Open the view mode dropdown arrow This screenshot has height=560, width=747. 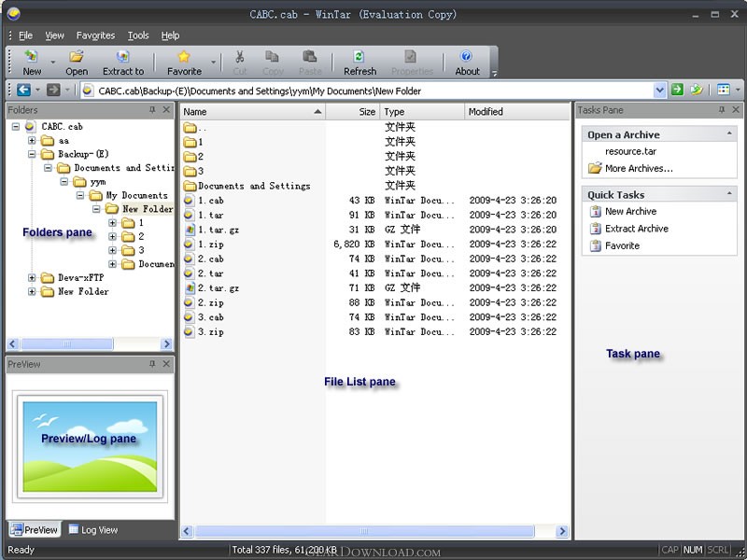738,90
